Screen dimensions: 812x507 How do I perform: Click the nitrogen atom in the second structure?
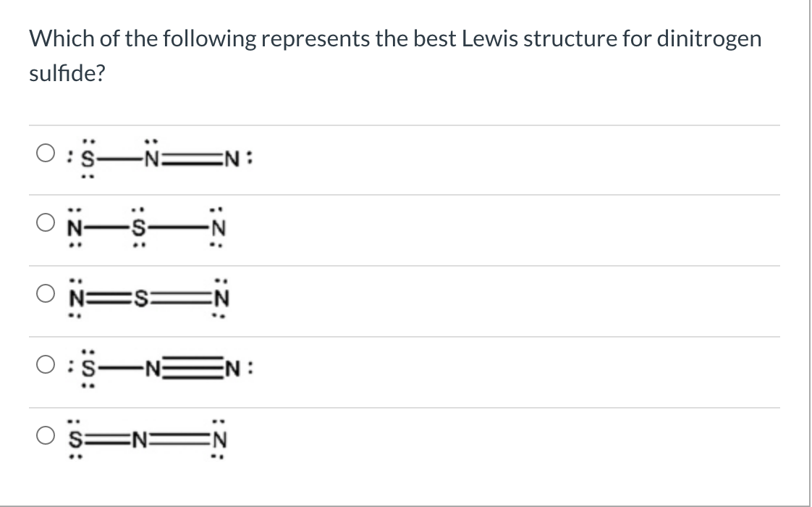(x=73, y=228)
